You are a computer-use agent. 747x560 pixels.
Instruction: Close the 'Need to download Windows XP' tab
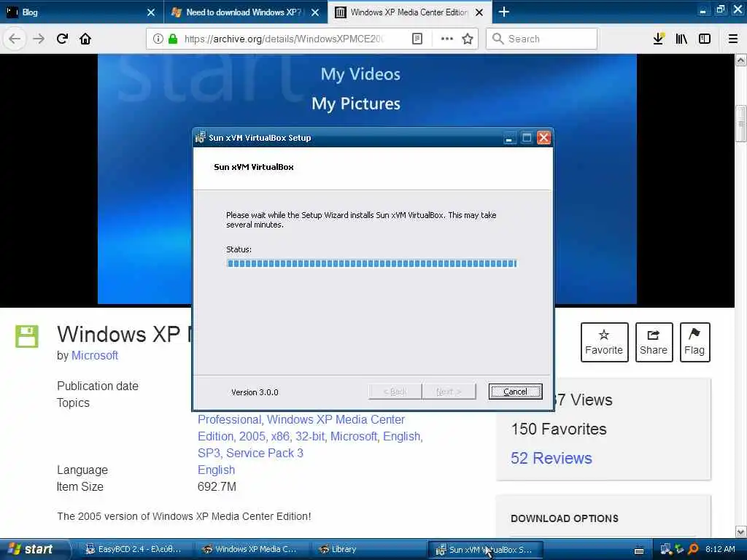[x=315, y=12]
